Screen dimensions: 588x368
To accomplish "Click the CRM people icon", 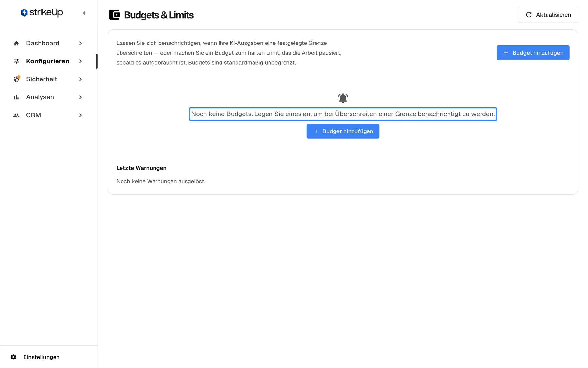I will [x=16, y=115].
